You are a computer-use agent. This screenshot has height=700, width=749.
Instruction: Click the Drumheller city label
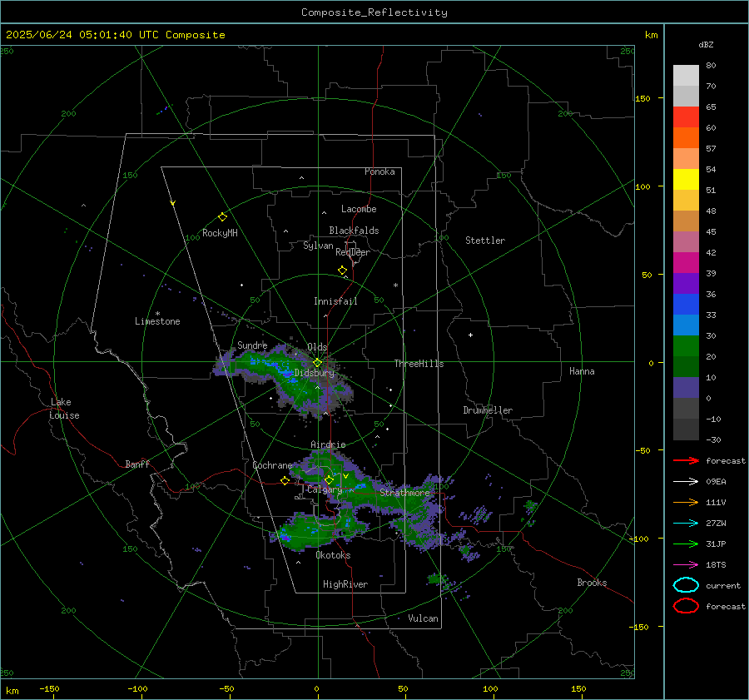tap(488, 410)
